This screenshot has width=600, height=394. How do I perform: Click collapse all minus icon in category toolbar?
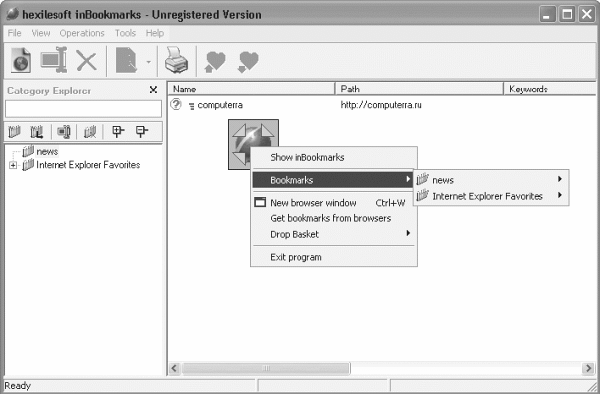pos(142,131)
